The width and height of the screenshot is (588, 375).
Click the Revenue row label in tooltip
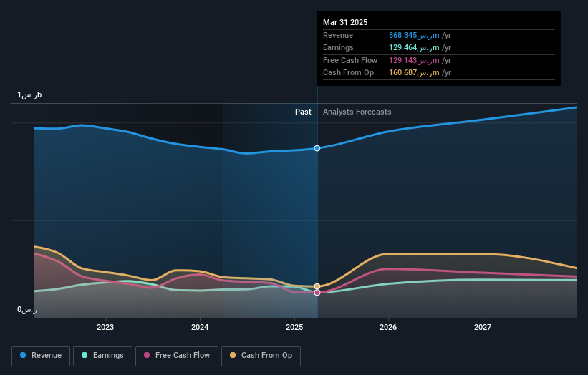pyautogui.click(x=338, y=36)
